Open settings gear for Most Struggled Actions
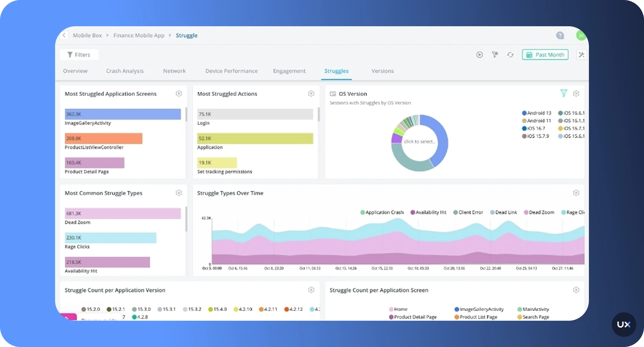 311,94
